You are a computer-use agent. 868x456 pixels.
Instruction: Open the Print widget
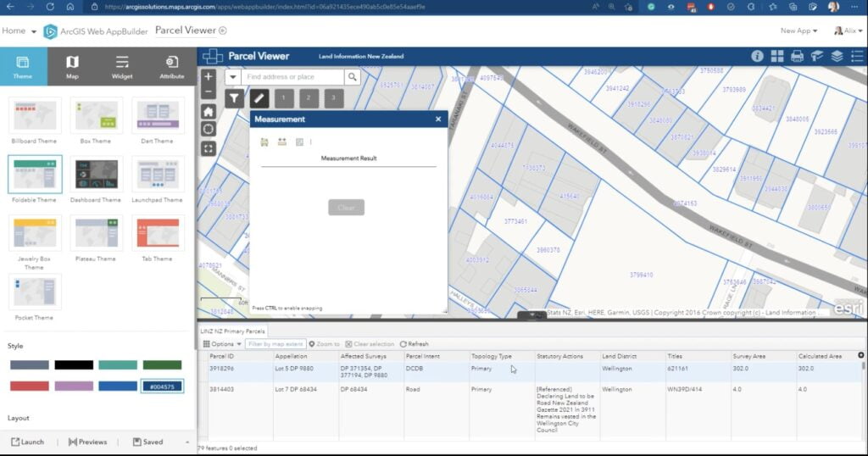tap(797, 56)
